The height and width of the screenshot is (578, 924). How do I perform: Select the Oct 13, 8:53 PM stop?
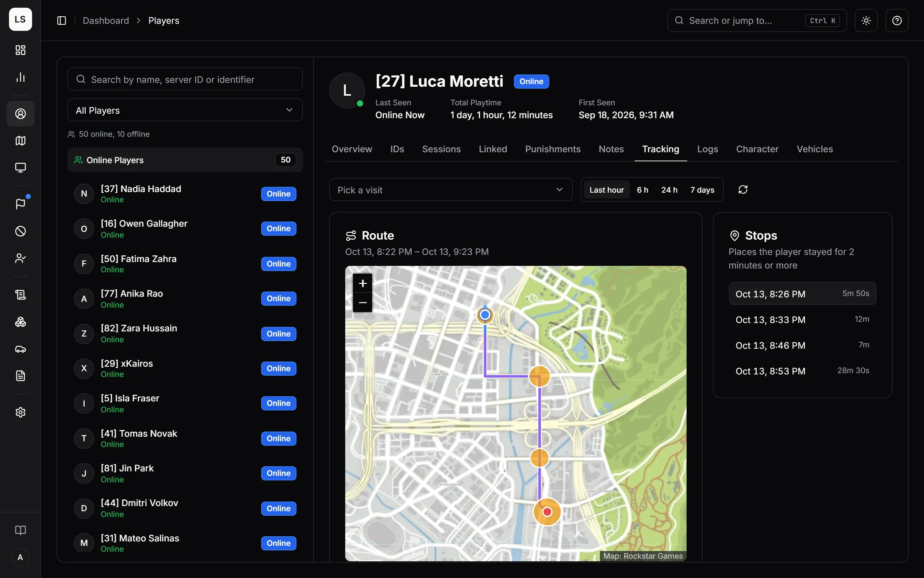click(802, 371)
